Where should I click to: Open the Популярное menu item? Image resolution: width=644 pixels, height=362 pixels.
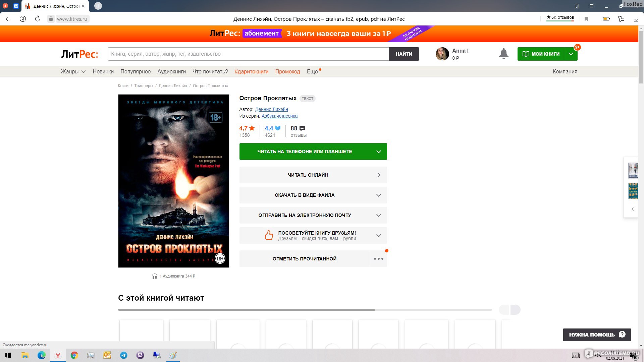click(x=136, y=71)
